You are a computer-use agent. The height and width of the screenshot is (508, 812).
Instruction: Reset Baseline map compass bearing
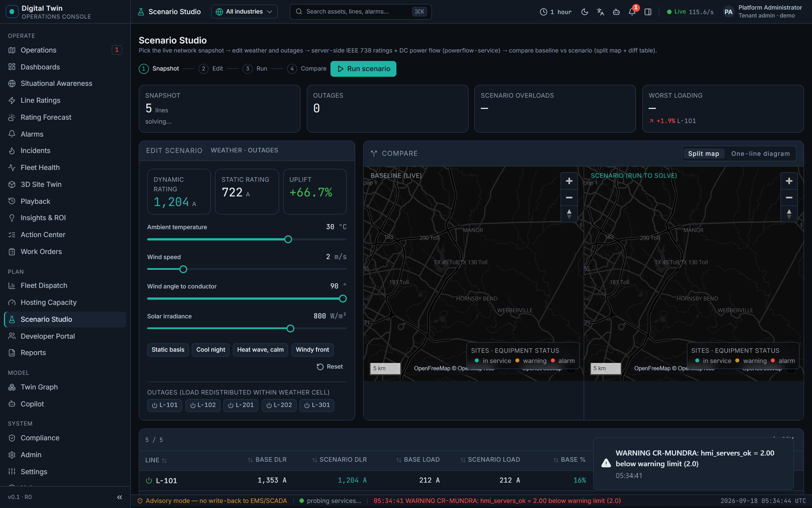coord(569,214)
